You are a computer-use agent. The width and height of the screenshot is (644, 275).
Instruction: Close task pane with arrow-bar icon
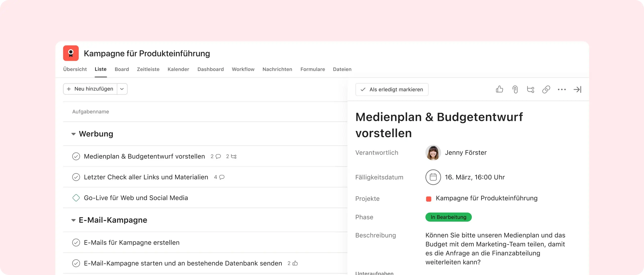point(577,89)
